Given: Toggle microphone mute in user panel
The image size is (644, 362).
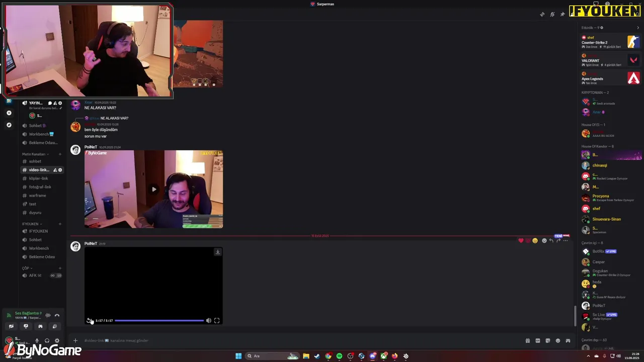Looking at the screenshot, I should [x=37, y=340].
